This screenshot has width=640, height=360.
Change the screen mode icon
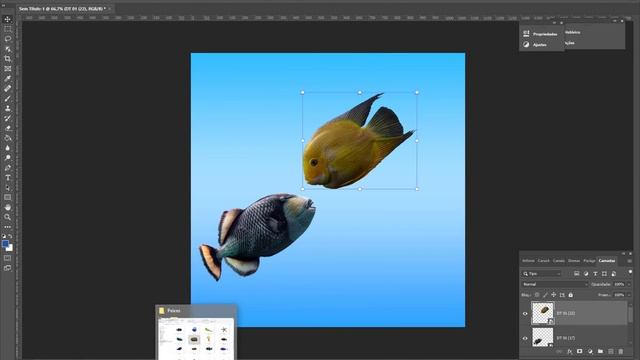click(7, 268)
